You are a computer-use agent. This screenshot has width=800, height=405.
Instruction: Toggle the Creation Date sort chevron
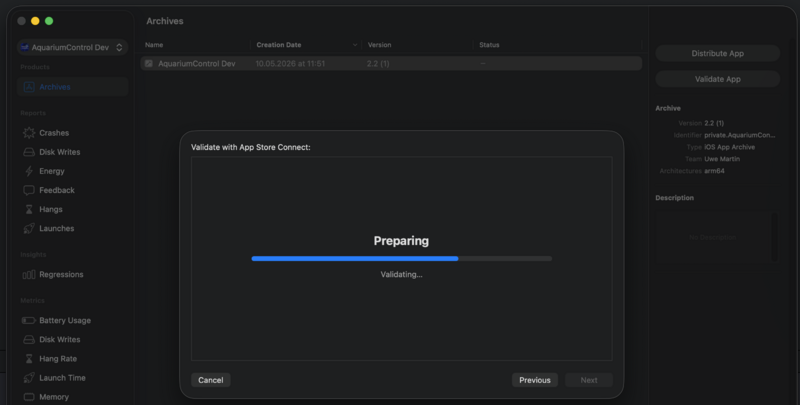(355, 45)
